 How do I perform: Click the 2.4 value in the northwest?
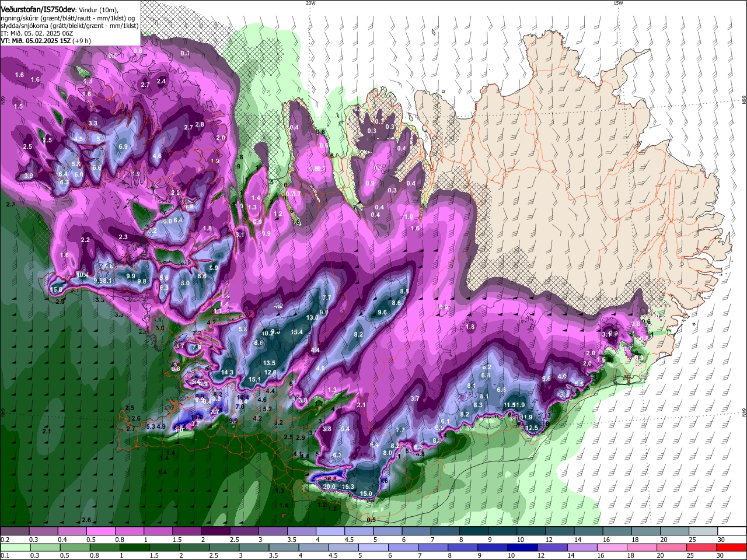(162, 81)
